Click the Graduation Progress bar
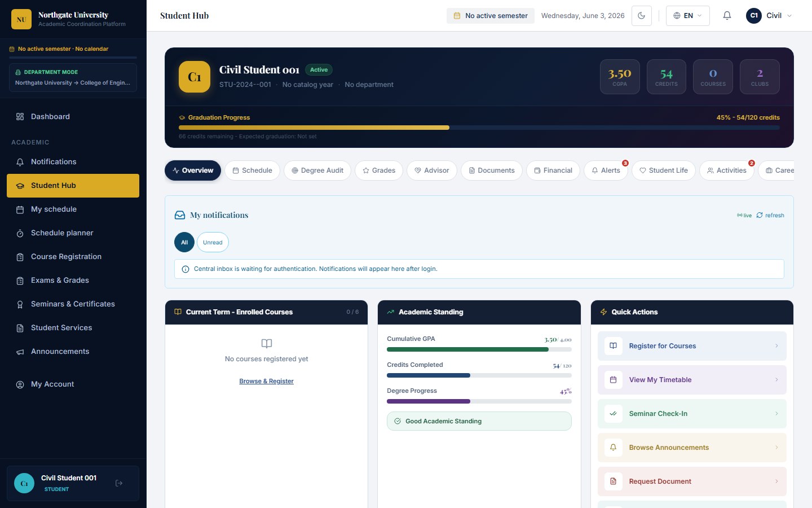 pos(479,128)
